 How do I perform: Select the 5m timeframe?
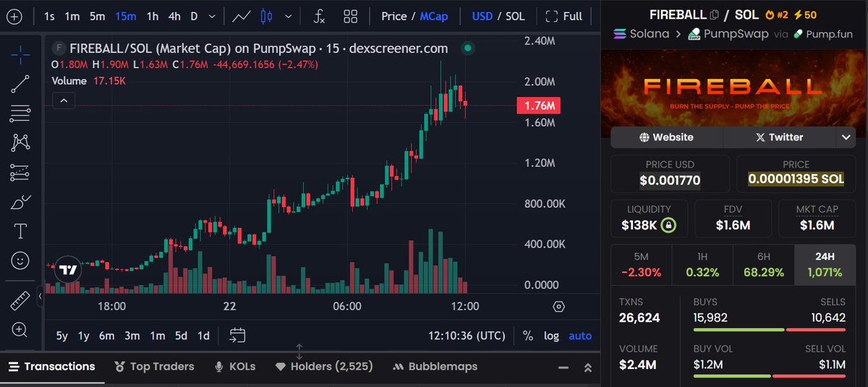pyautogui.click(x=97, y=16)
